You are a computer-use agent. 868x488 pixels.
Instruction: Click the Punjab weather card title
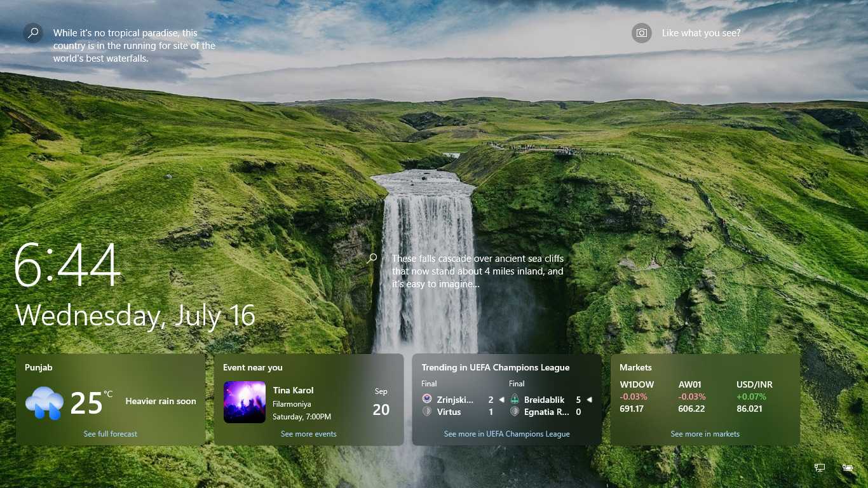pyautogui.click(x=39, y=367)
